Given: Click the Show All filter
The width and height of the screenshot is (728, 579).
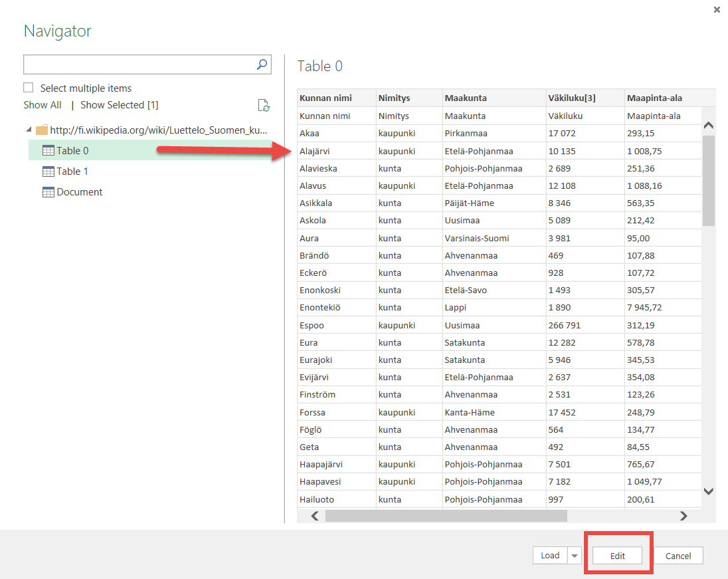Looking at the screenshot, I should tap(43, 105).
